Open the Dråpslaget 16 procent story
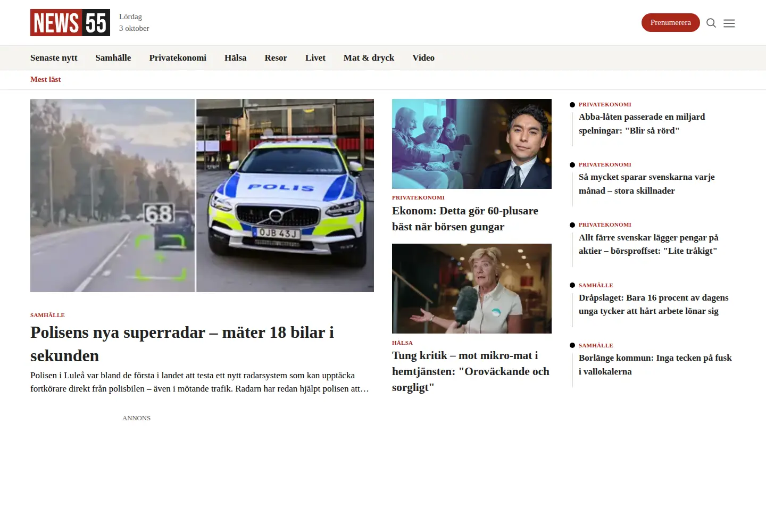This screenshot has height=532, width=766. [x=654, y=304]
